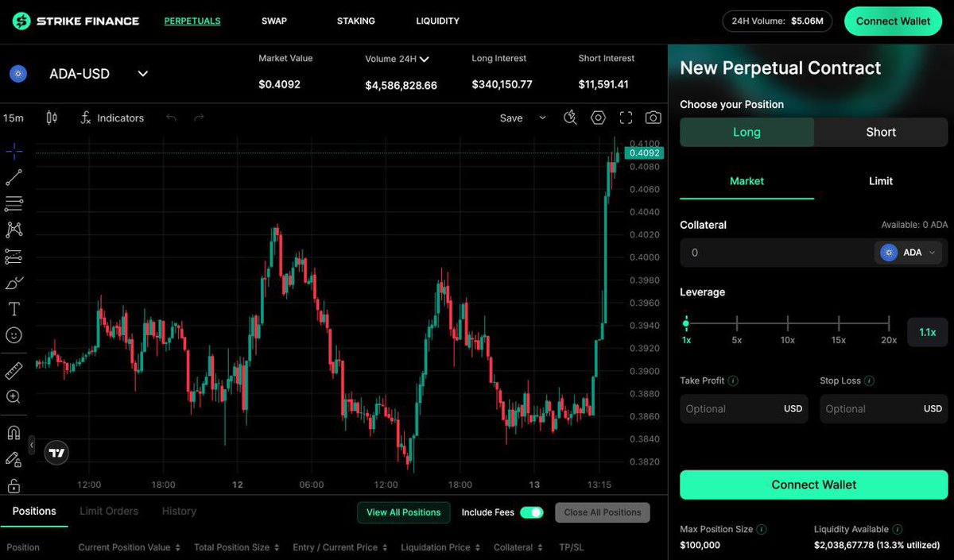Screen dimensions: 954x560
Task: Select the ruler measure tool
Action: pos(14,370)
